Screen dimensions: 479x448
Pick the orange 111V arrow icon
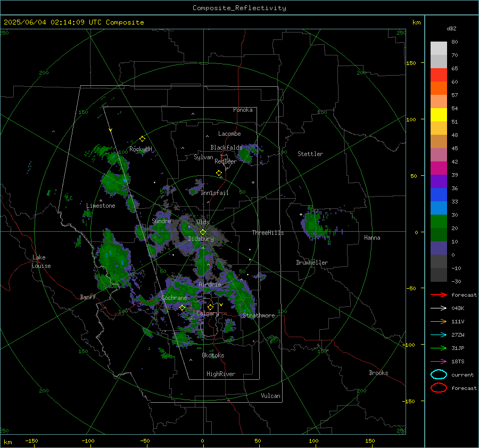[x=439, y=321]
